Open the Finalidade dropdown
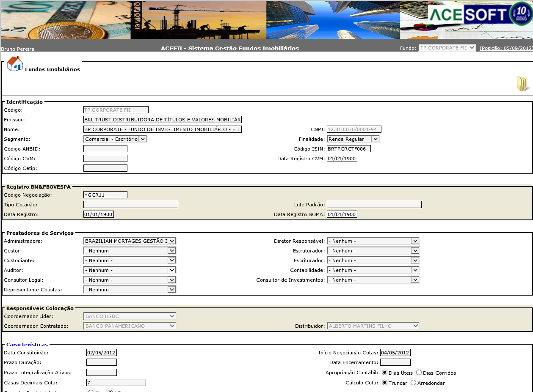The width and height of the screenshot is (533, 392). [353, 139]
